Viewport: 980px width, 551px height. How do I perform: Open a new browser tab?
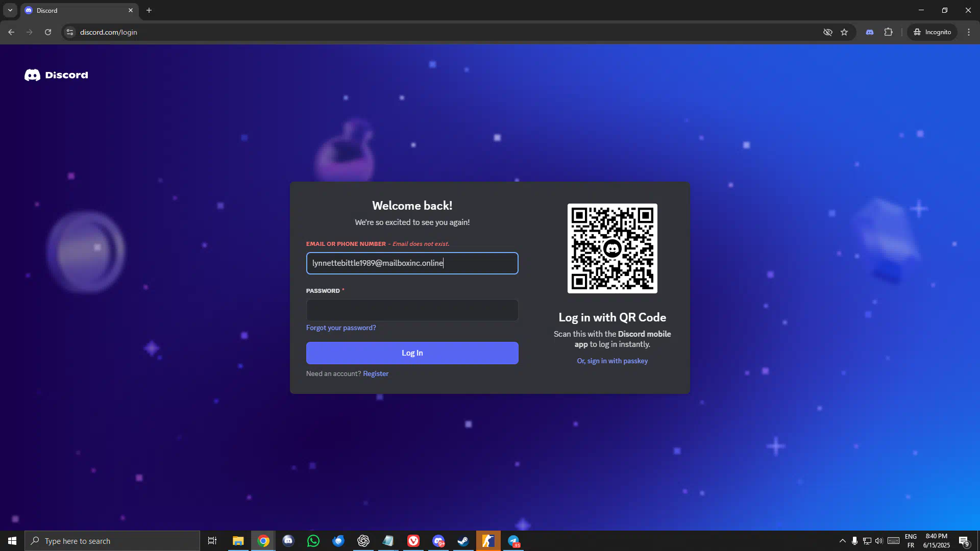(149, 10)
